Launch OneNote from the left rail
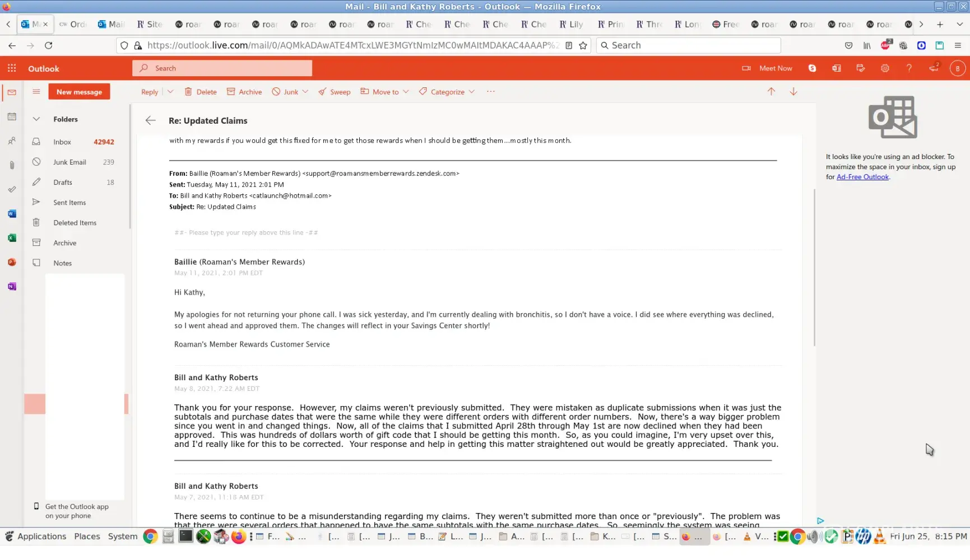This screenshot has width=970, height=560. pos(12,287)
